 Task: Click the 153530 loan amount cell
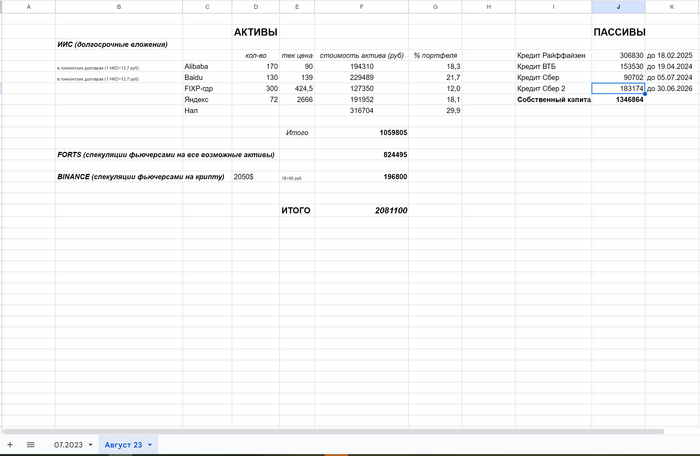coord(619,67)
